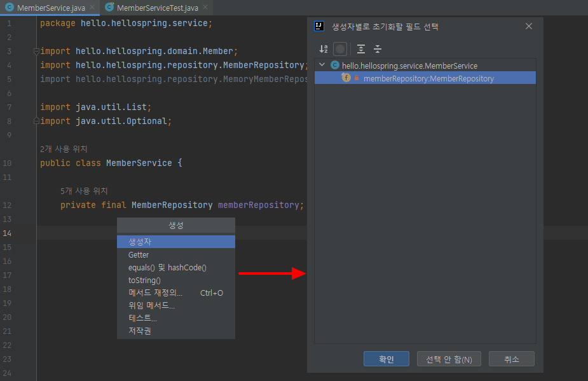Image resolution: width=588 pixels, height=381 pixels.
Task: Choose 위임 메서드... in the 생성 menu
Action: click(x=176, y=305)
